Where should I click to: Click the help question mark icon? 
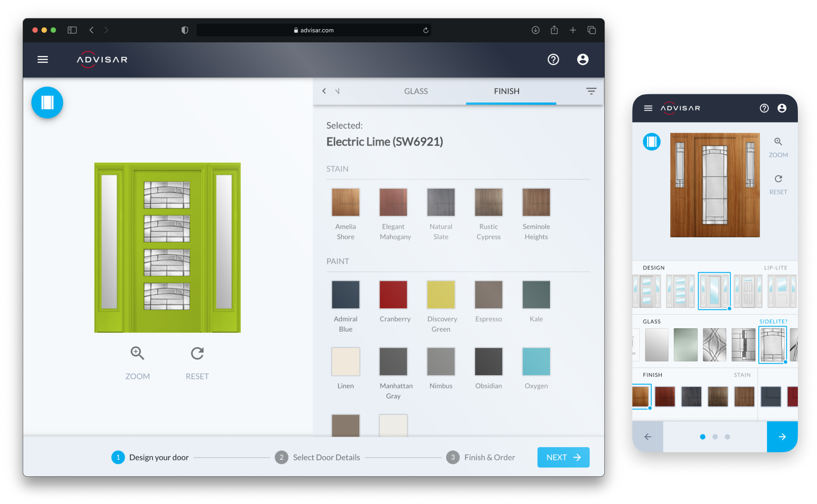pyautogui.click(x=554, y=60)
